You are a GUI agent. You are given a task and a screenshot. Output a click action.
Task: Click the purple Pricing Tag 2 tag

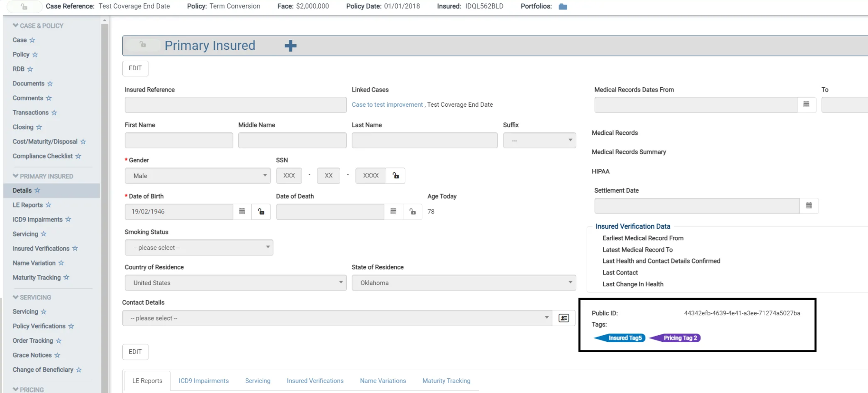pyautogui.click(x=679, y=338)
